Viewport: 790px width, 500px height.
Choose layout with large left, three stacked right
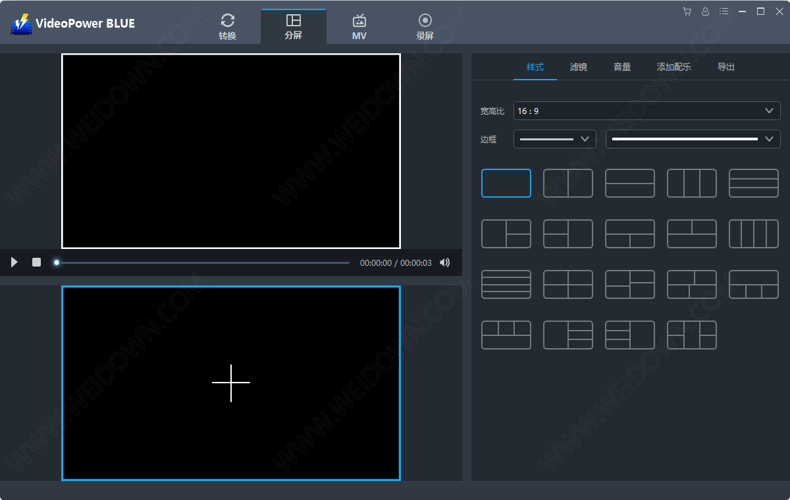(568, 335)
